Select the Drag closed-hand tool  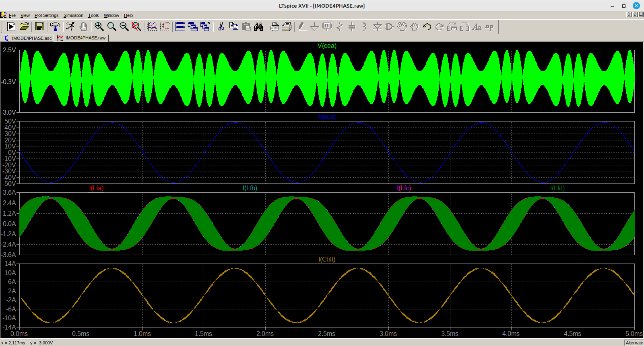[x=415, y=27]
